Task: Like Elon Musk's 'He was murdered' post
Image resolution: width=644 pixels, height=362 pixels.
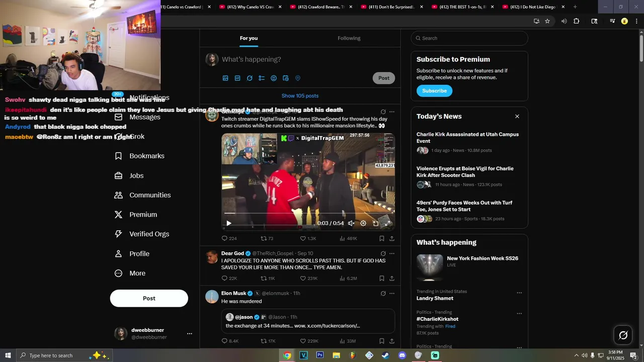Action: click(x=309, y=341)
